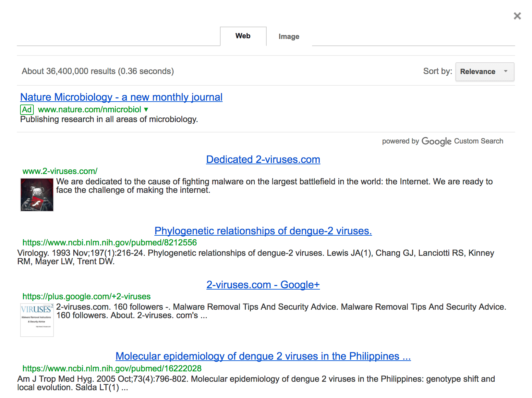Click the Google logo in Custom Search branding
This screenshot has width=532, height=398.
pos(436,142)
